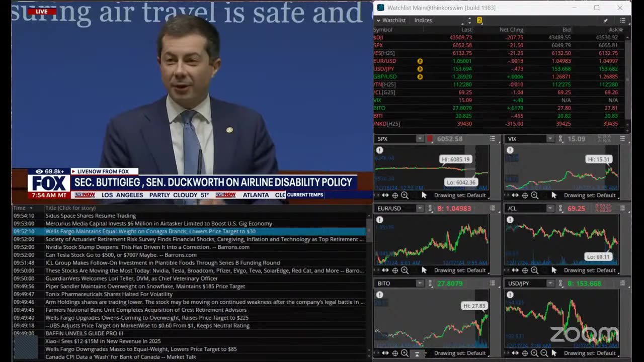
Task: Open the Indices watchlist selector
Action: (423, 21)
